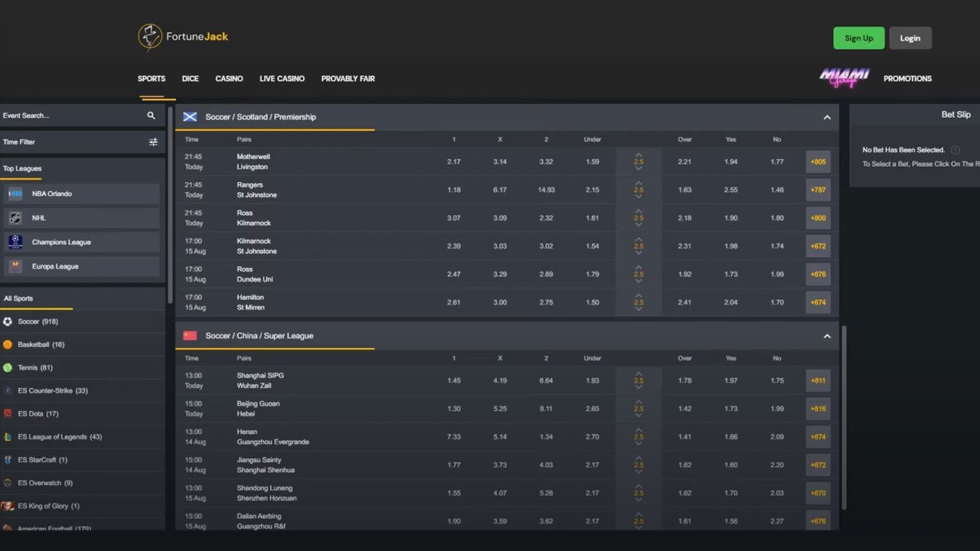Open +670 markets for Shandong Luneng match

click(818, 493)
